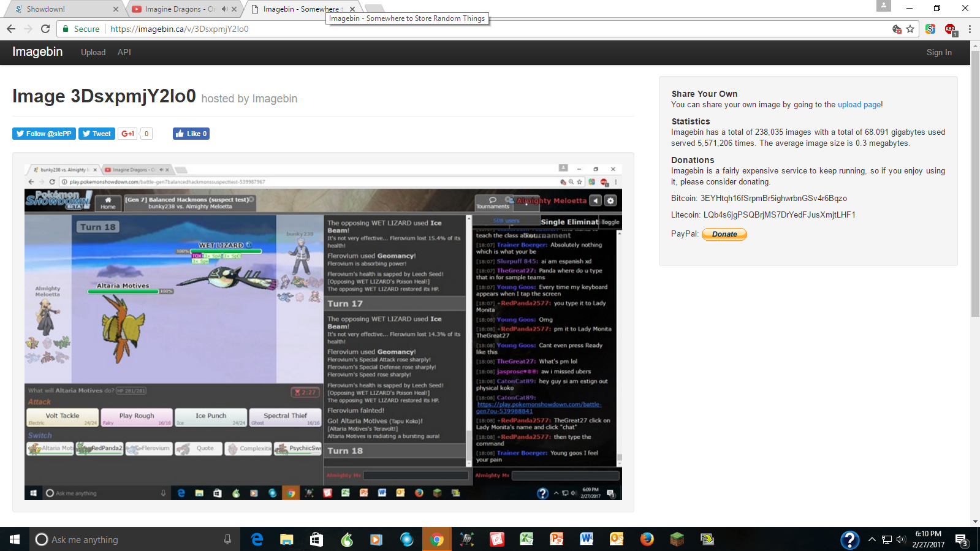The image size is (980, 551).
Task: Launch Firefox from the taskbar
Action: point(647,539)
